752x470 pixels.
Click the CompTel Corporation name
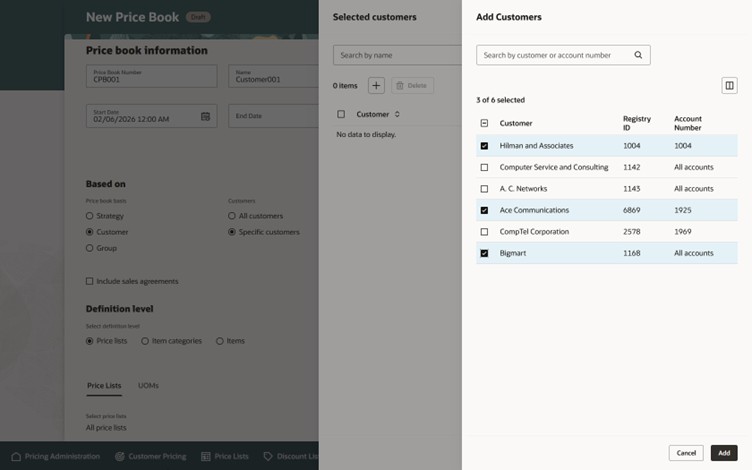[534, 232]
